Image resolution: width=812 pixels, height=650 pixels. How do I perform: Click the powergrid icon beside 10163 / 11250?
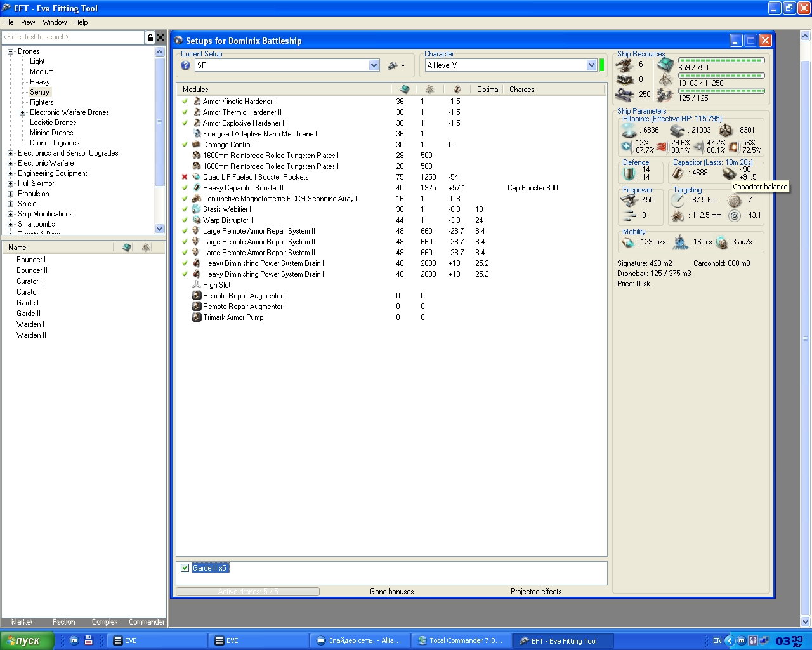coord(665,80)
